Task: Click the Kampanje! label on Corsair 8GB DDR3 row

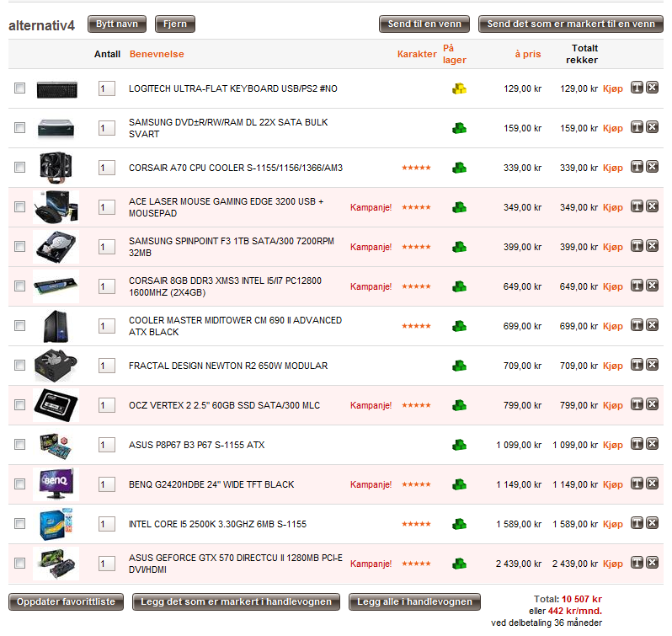Action: click(371, 286)
